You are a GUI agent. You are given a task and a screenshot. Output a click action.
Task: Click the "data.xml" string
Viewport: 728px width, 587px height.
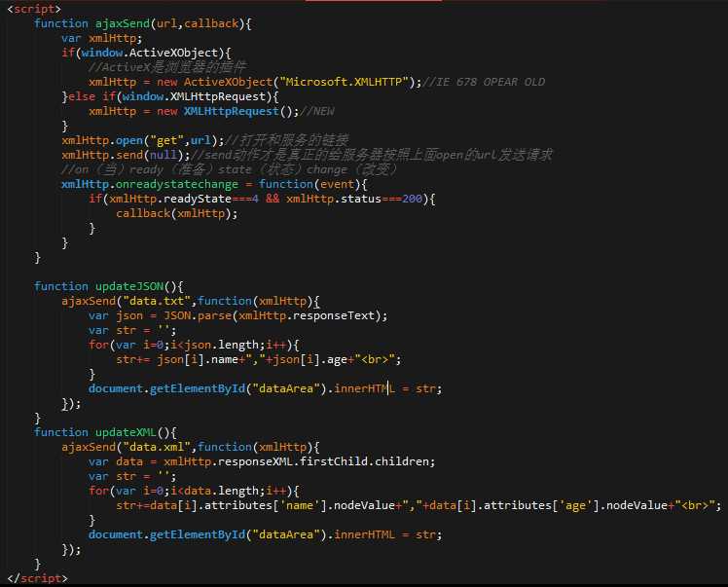pos(157,447)
